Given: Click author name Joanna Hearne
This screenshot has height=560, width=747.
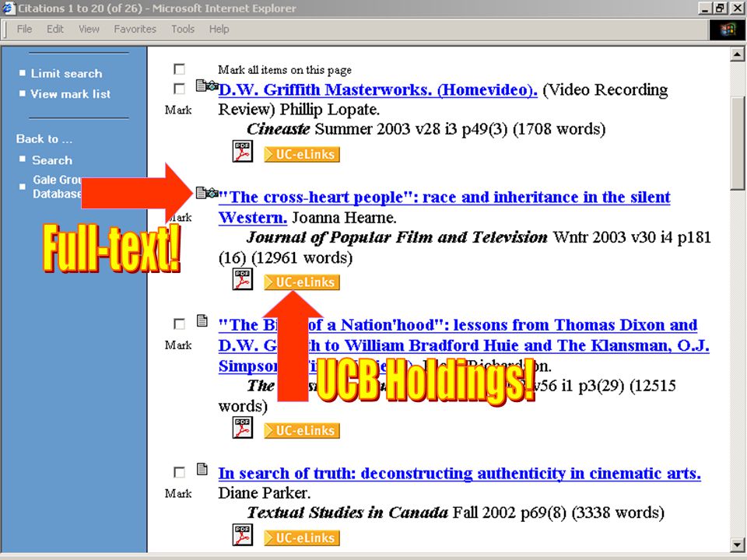Looking at the screenshot, I should pos(343,218).
